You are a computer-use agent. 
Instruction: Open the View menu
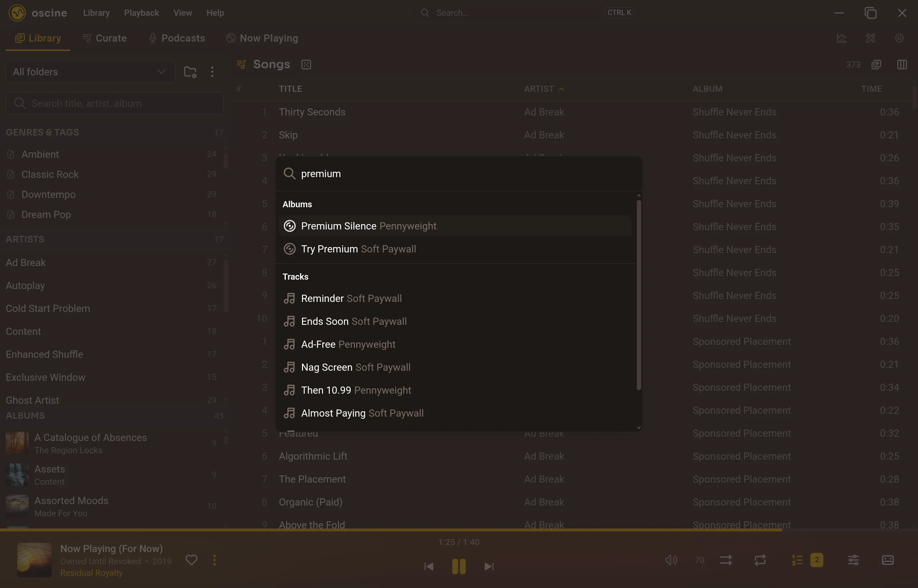pos(183,13)
